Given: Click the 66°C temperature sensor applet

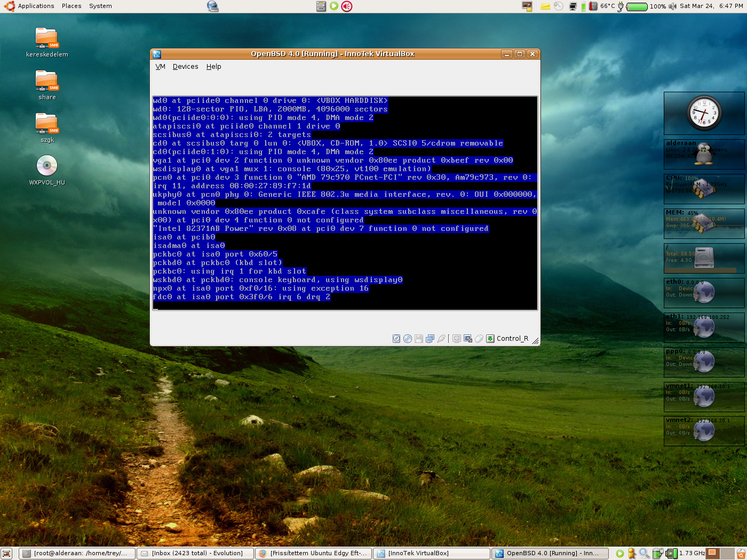Looking at the screenshot, I should click(x=602, y=6).
